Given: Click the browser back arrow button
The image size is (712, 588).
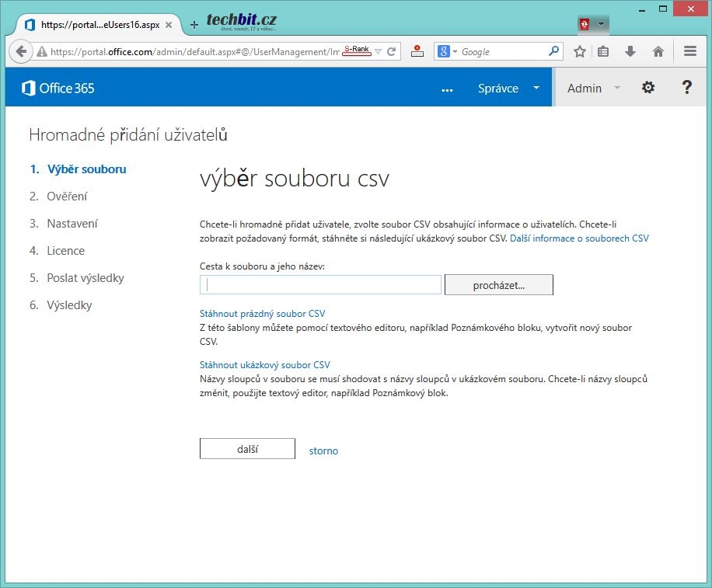Looking at the screenshot, I should (x=20, y=52).
